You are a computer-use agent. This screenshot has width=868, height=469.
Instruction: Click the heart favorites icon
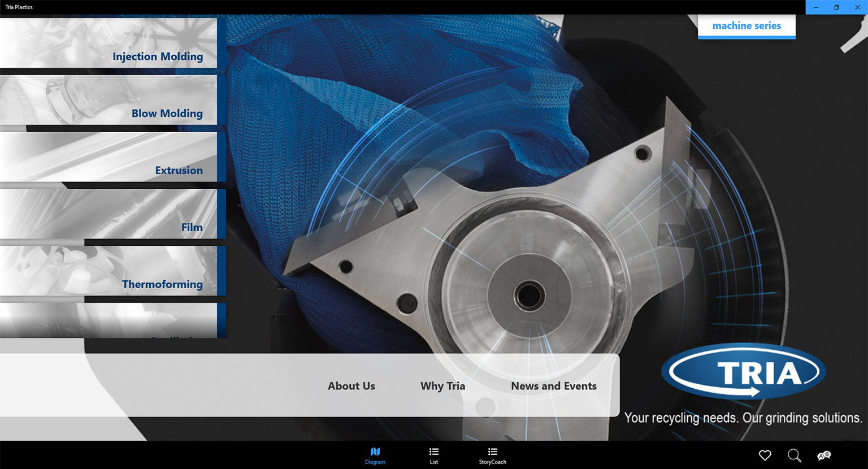(765, 455)
